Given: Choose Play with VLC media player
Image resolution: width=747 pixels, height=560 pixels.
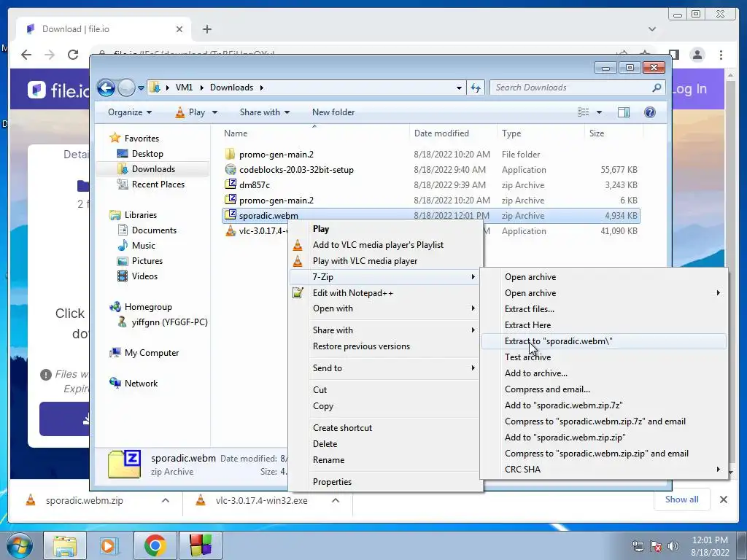Looking at the screenshot, I should point(385,261).
